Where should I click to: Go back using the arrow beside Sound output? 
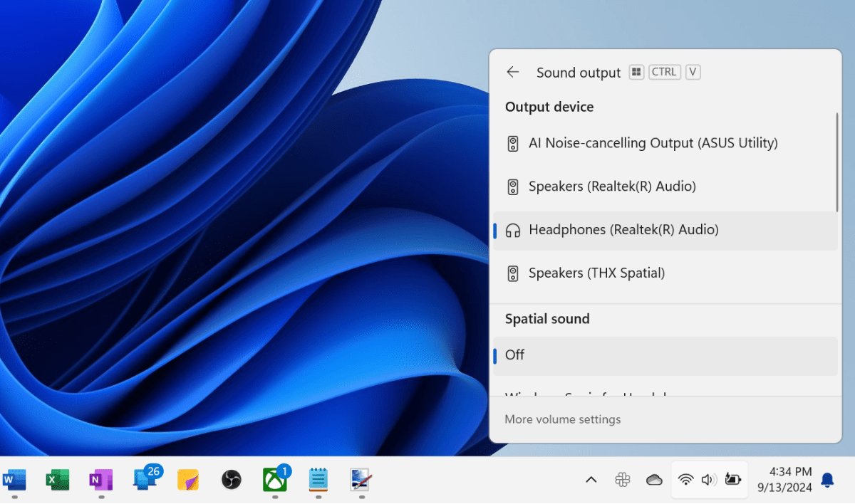512,72
